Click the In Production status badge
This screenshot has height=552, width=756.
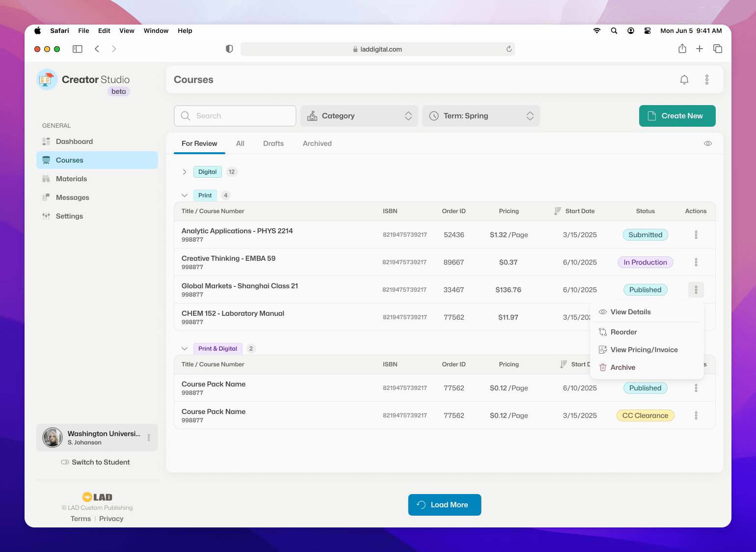point(645,262)
